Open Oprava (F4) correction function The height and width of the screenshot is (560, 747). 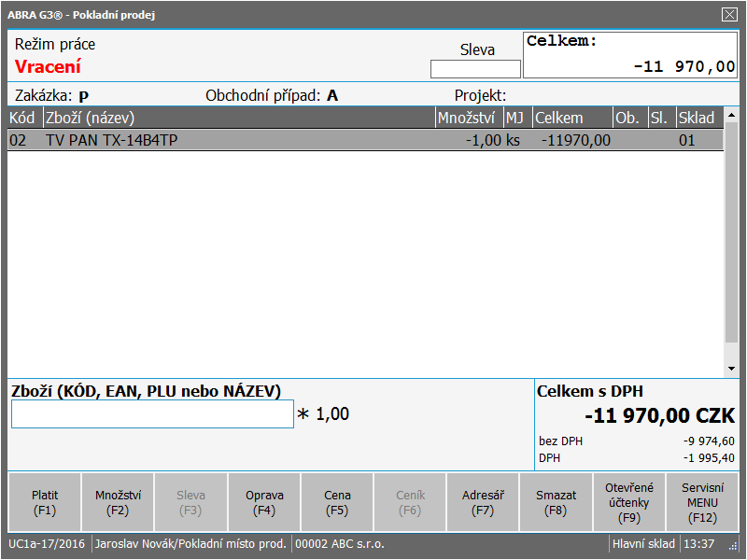coord(264,503)
